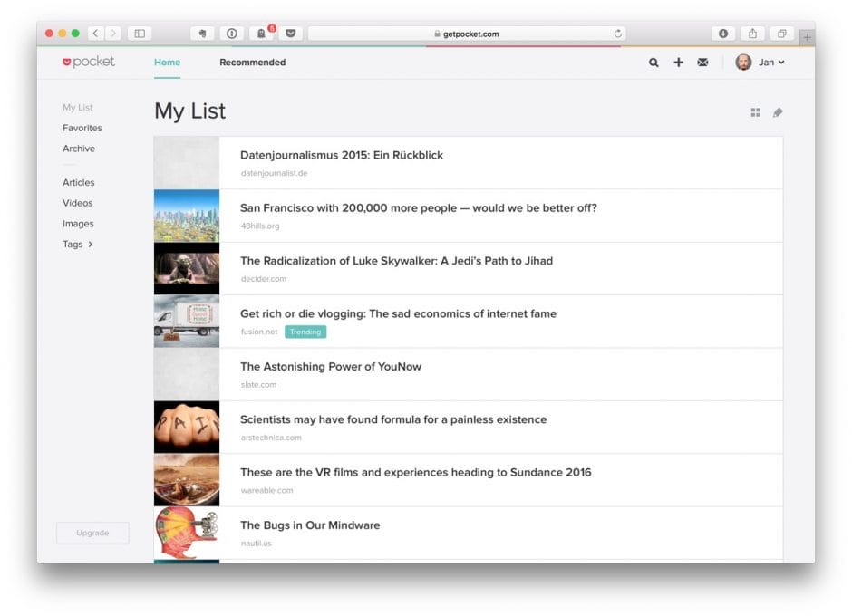Click the Upgrade button
This screenshot has height=616, width=852.
coord(92,533)
